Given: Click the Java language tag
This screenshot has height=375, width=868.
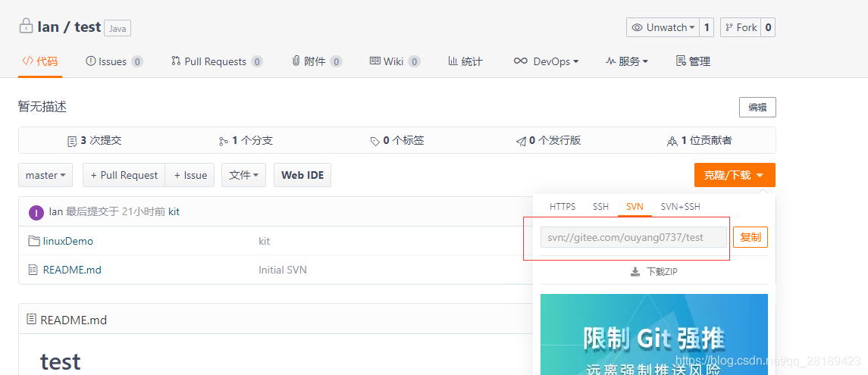Looking at the screenshot, I should pyautogui.click(x=118, y=28).
